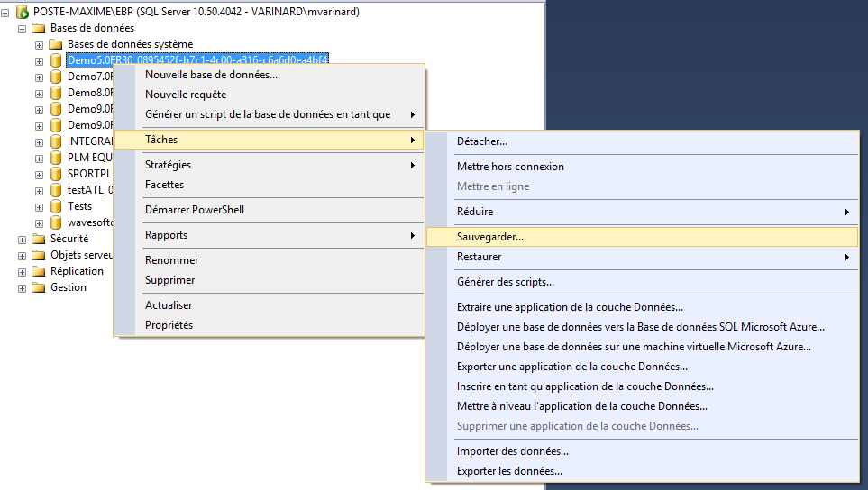
Task: Open the Stratégies submenu arrow
Action: (x=413, y=166)
